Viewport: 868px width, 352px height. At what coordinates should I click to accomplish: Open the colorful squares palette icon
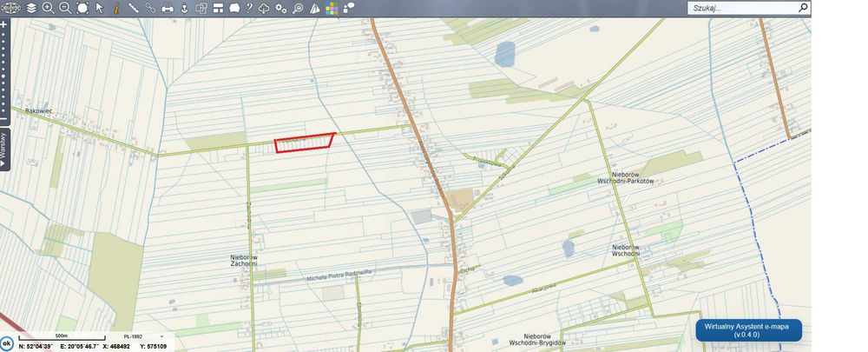point(332,8)
